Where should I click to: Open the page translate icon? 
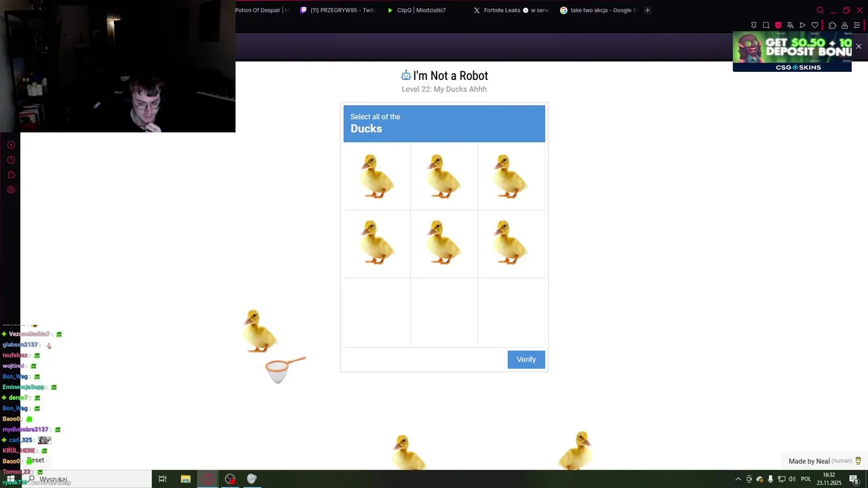click(790, 25)
